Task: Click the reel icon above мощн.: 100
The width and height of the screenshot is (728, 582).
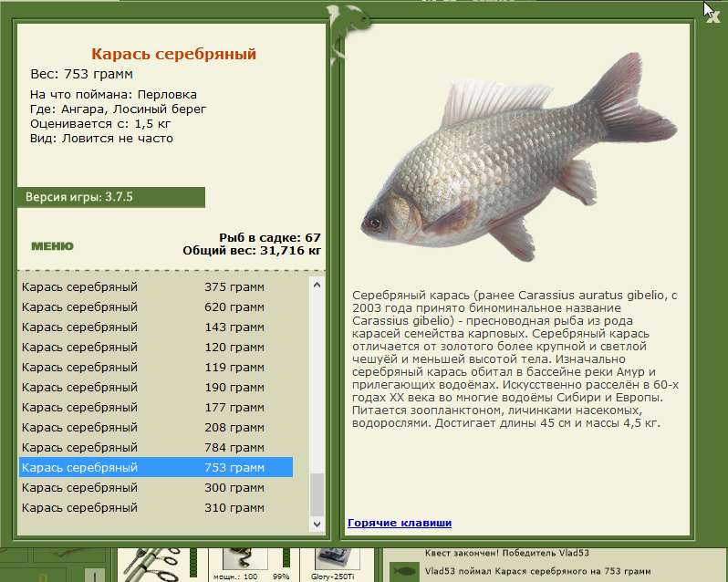Action: tap(244, 558)
